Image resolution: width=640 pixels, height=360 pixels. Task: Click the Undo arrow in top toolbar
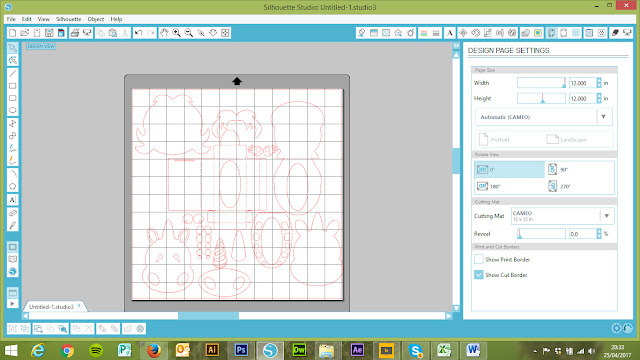(138, 33)
